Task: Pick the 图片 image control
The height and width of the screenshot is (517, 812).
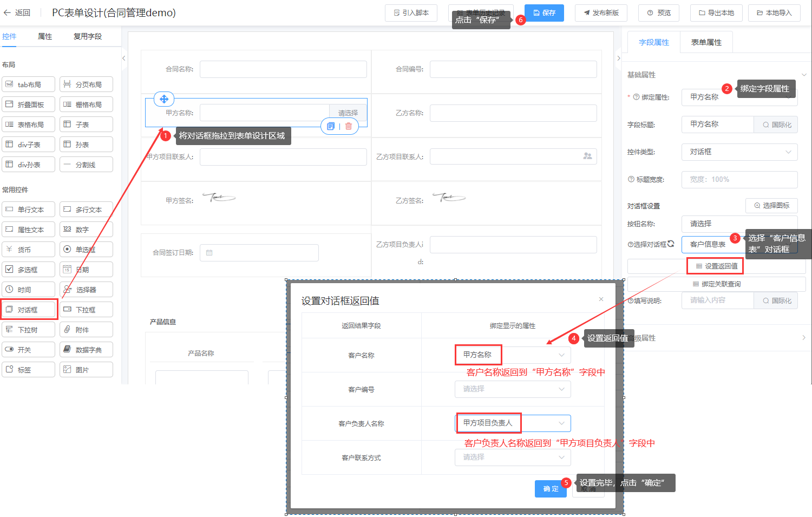Action: coord(86,370)
